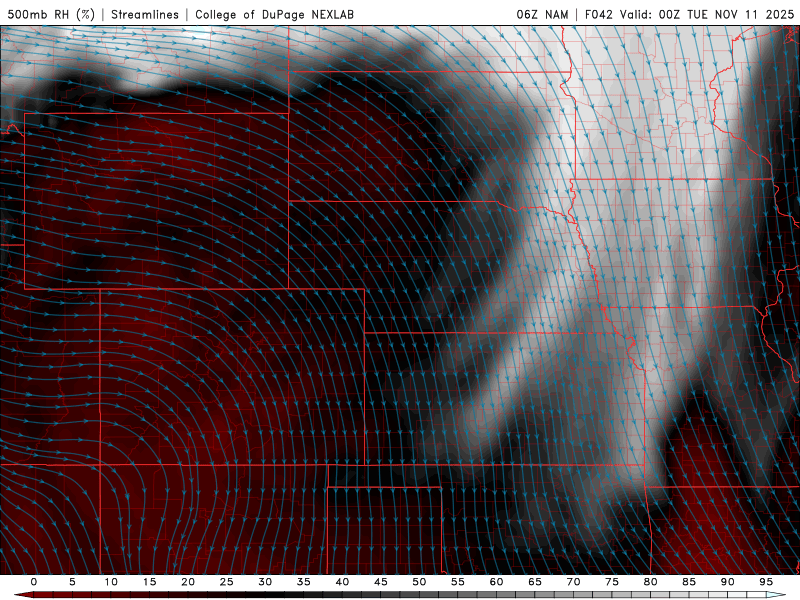Click the colorbar value label '30'
Image resolution: width=800 pixels, height=600 pixels.
265,582
